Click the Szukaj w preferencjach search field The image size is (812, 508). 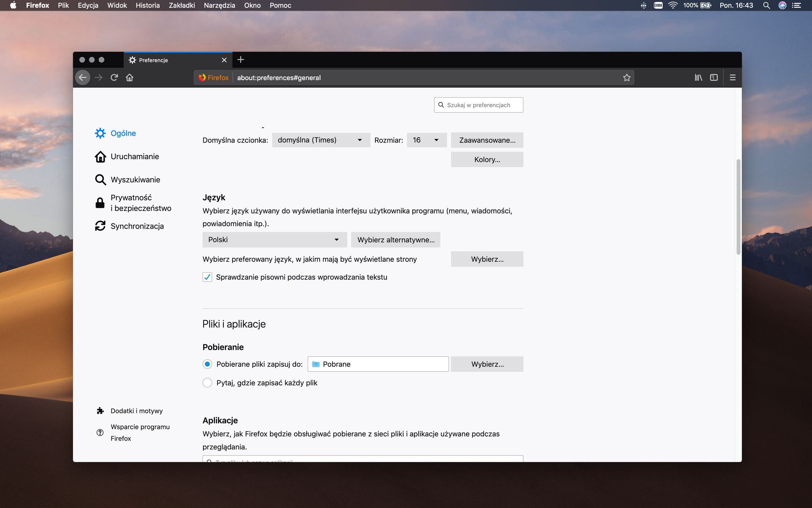[479, 105]
